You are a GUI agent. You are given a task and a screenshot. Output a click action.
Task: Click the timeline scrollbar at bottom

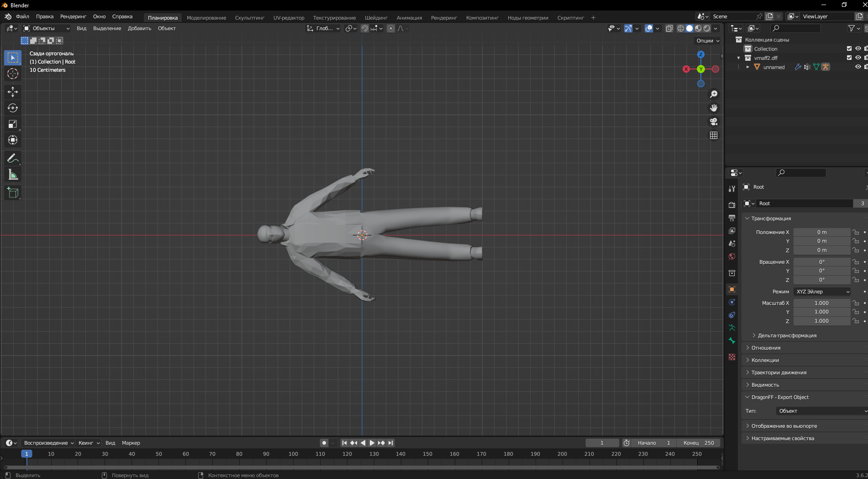pos(361,467)
